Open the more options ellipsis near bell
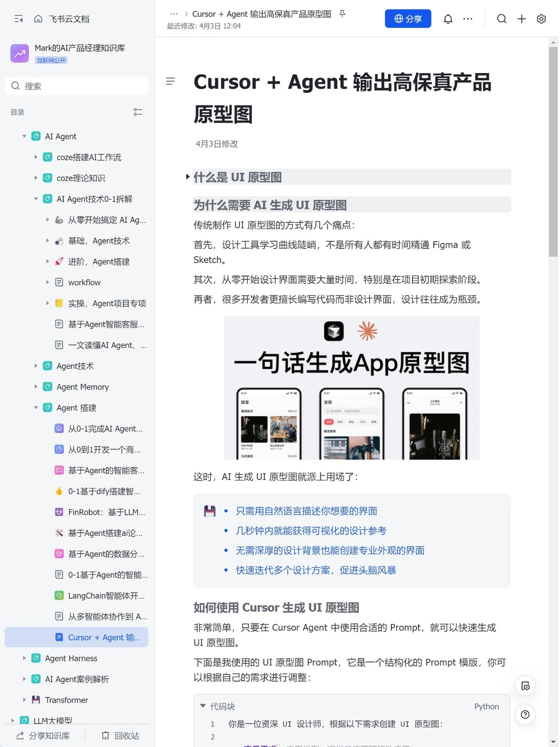Viewport: 560px width, 747px height. 468,19
